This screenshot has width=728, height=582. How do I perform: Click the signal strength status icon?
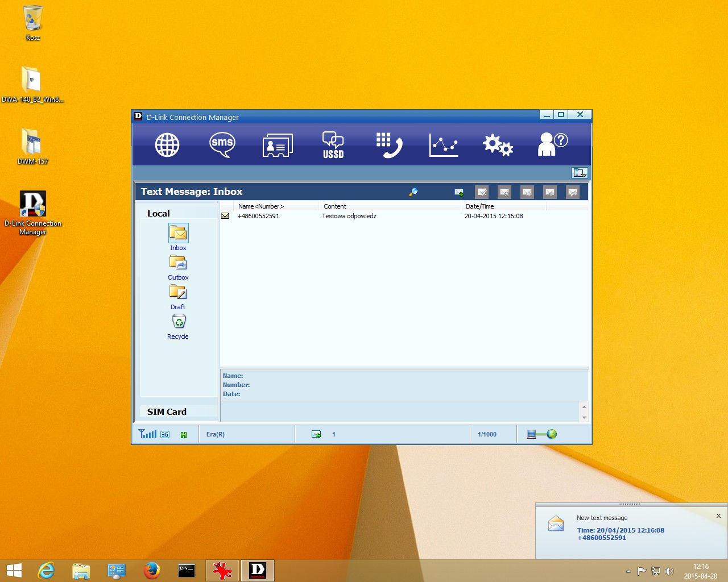click(147, 434)
